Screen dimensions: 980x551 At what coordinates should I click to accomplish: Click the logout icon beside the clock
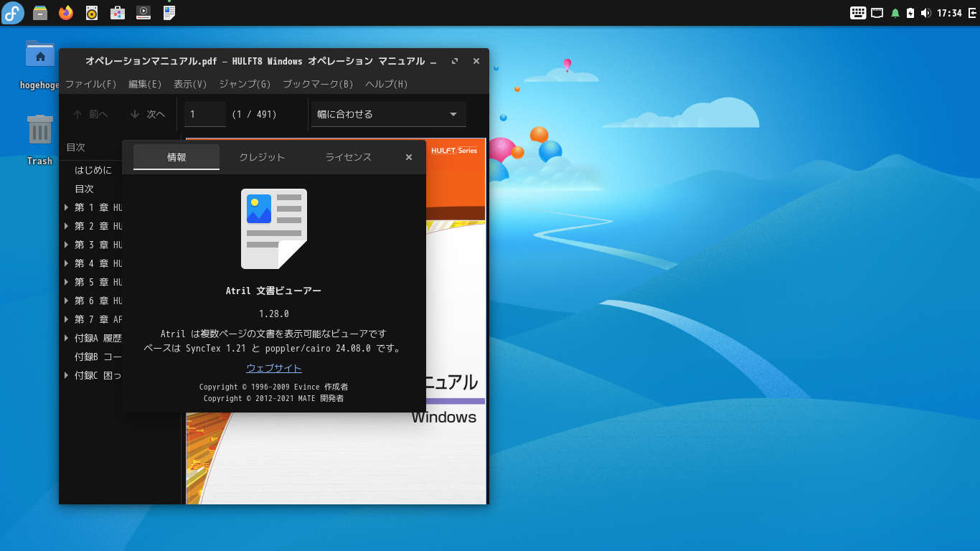[x=972, y=13]
